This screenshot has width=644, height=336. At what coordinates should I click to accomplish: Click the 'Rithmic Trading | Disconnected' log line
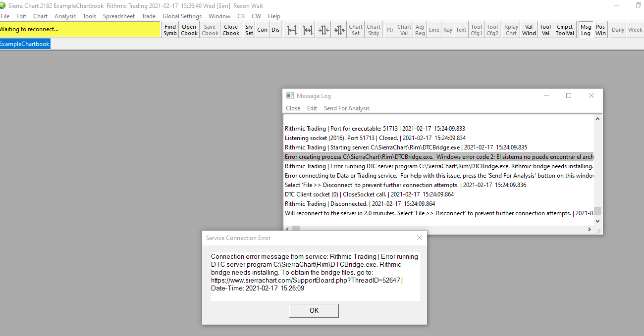pos(360,204)
